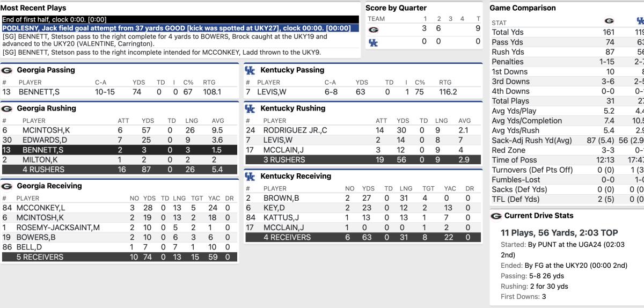Click the YDS column header in Georgia Rushing

point(148,121)
